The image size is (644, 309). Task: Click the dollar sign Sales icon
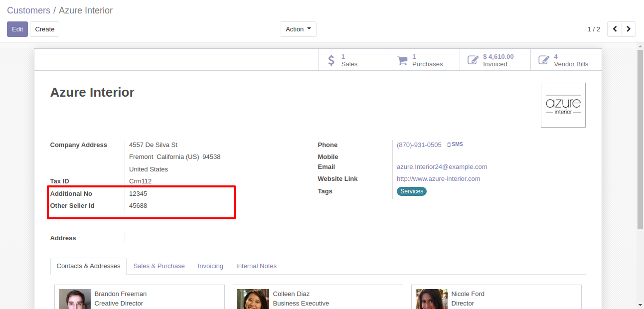(x=331, y=60)
